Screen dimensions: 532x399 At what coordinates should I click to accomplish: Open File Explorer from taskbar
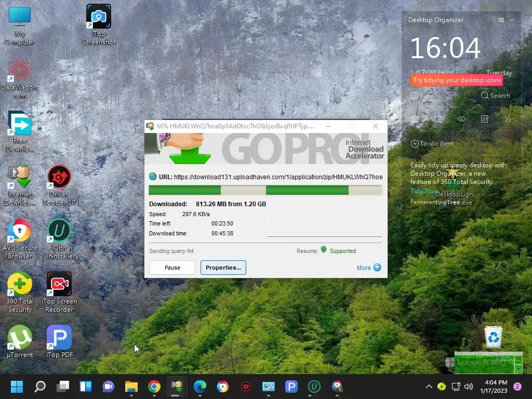[x=131, y=387]
